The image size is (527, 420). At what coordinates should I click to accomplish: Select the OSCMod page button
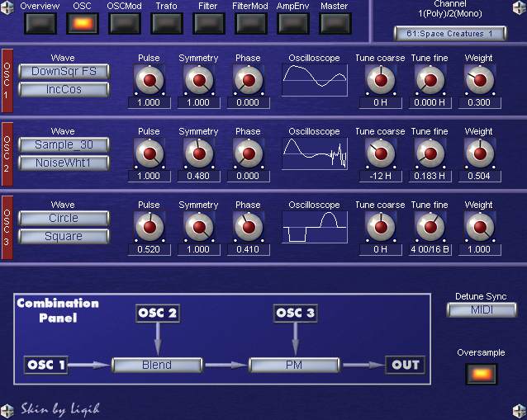click(124, 23)
